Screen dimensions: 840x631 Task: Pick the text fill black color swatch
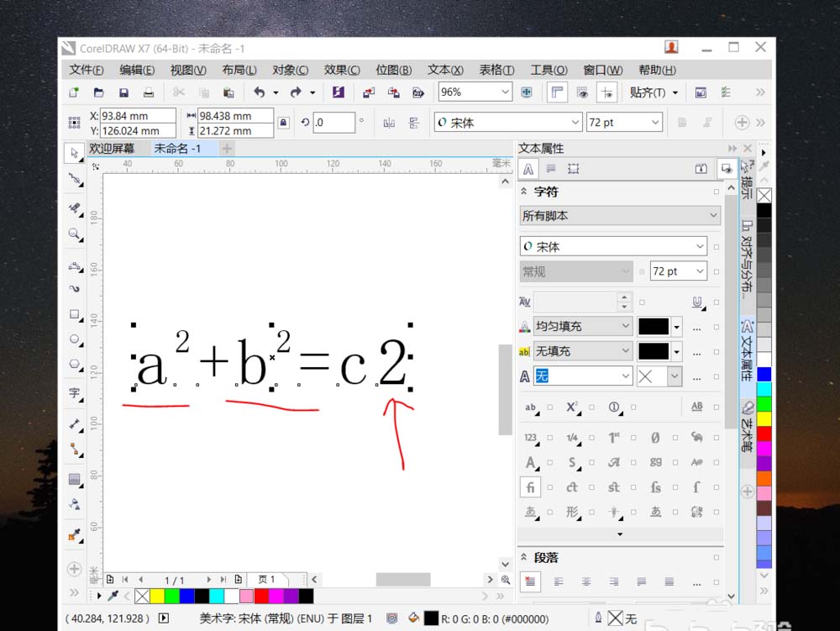pyautogui.click(x=654, y=326)
